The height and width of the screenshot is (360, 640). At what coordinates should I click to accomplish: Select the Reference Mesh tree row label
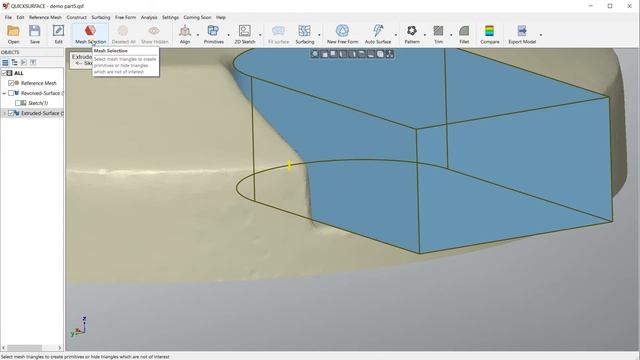[39, 83]
